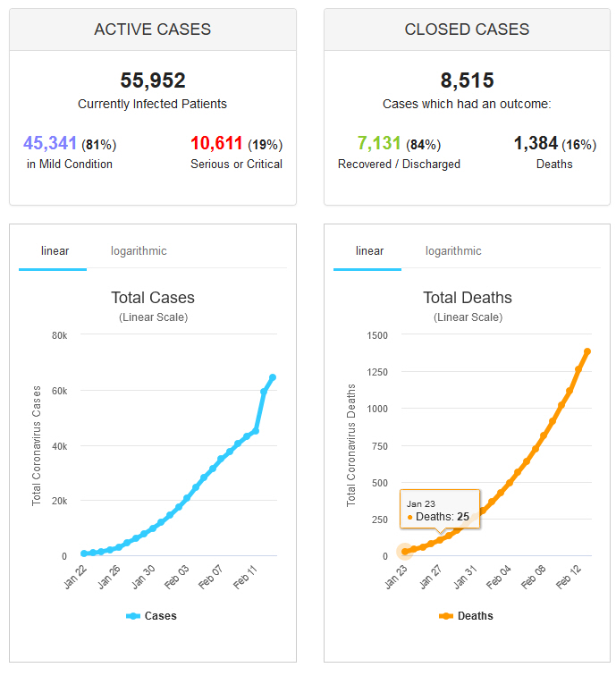Viewport: 616px width, 676px height.
Task: Switch Total Deaths chart to logarithmic scale
Action: coord(453,251)
